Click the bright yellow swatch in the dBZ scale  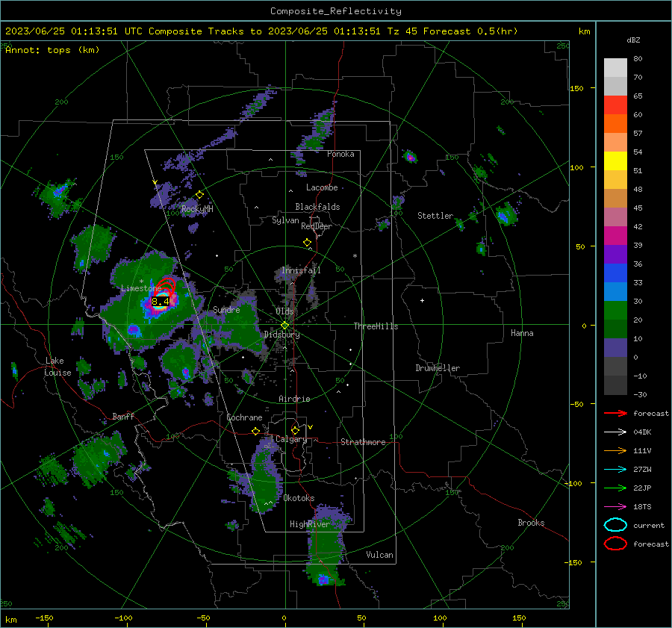(615, 161)
